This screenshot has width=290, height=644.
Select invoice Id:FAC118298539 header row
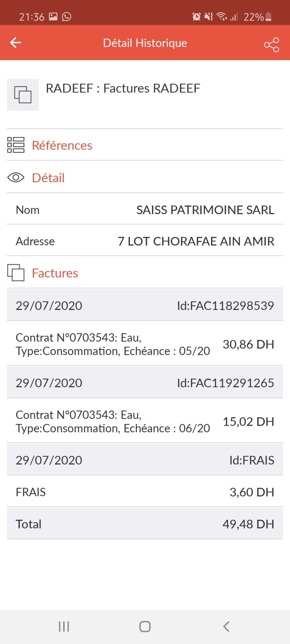(x=145, y=306)
